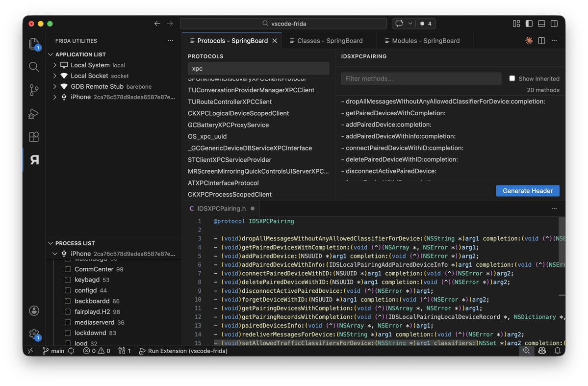Click the Generate Header button
Screen dimensions: 588x386
coord(528,190)
